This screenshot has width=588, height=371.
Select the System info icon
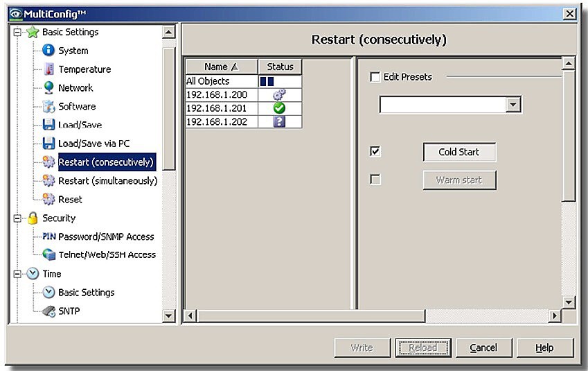[48, 50]
